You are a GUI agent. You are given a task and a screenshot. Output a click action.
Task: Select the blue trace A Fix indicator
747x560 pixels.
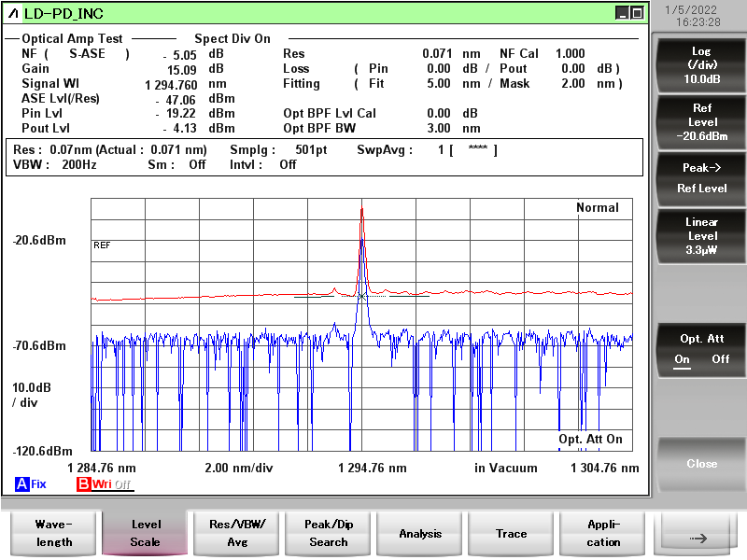30,484
